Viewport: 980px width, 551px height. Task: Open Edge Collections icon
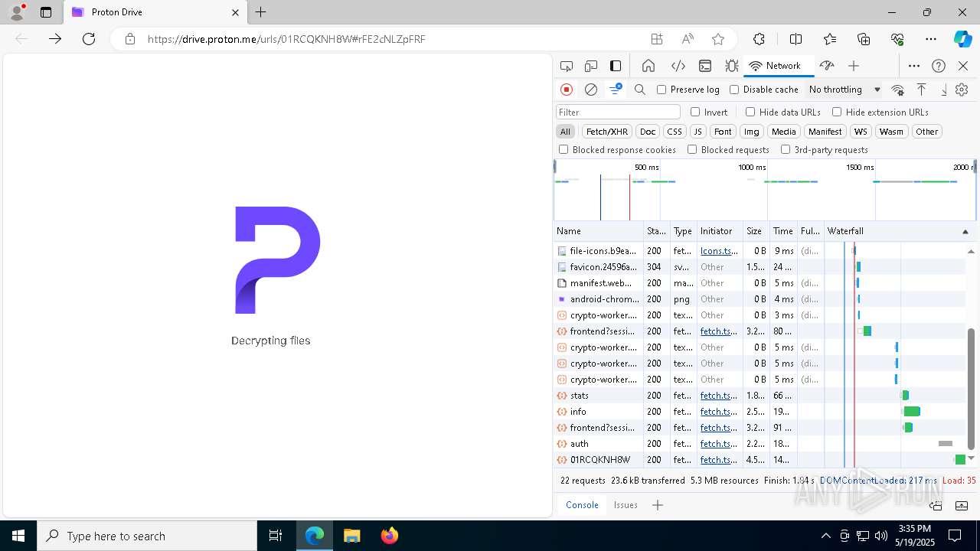pos(864,39)
